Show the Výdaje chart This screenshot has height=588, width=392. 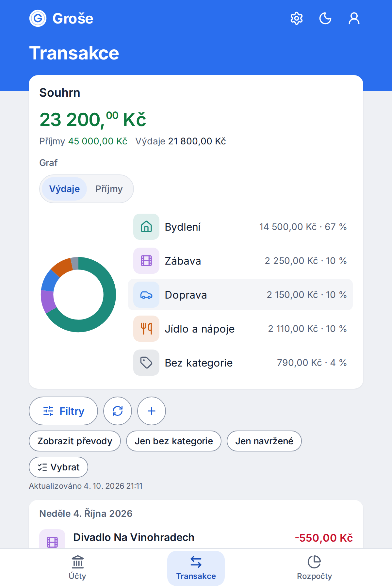pyautogui.click(x=64, y=189)
